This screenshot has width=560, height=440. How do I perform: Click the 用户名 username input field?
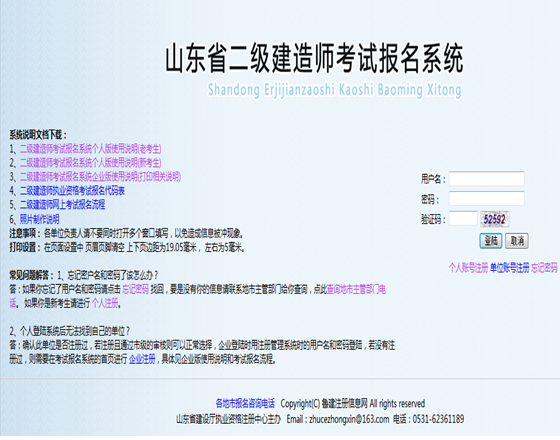486,179
